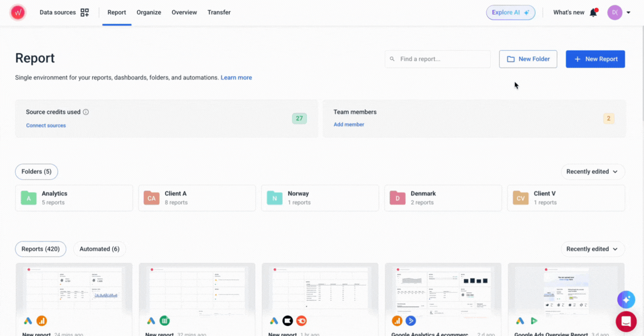Open the Learn more link
Screen dimensions: 644x336
pyautogui.click(x=236, y=77)
